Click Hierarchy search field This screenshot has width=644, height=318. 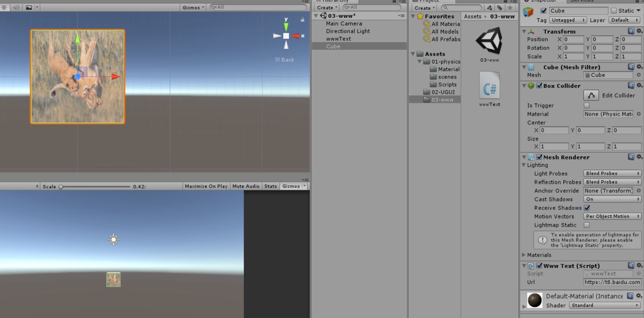(372, 7)
